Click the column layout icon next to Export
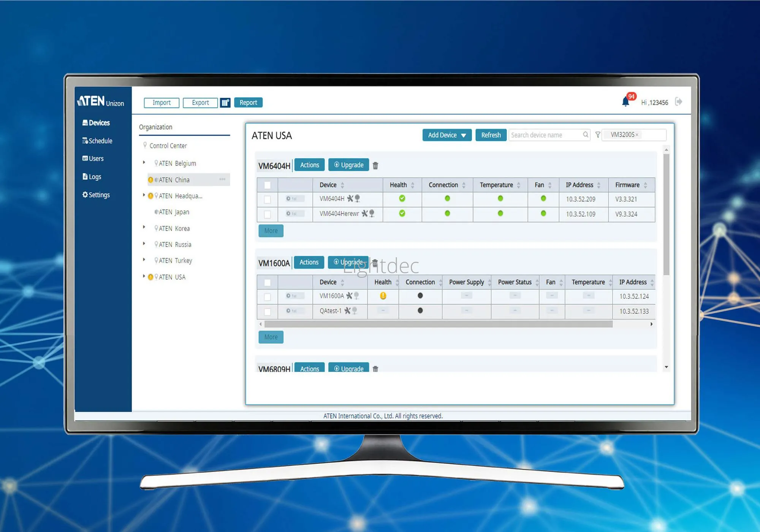Viewport: 760px width, 532px height. [225, 103]
